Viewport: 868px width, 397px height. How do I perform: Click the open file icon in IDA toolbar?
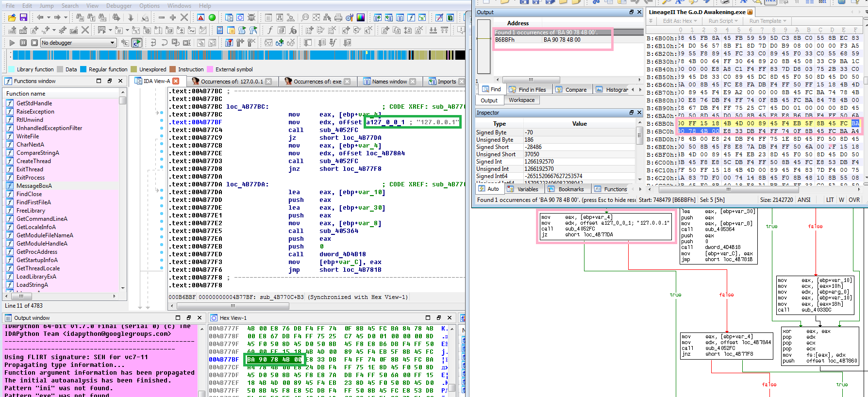click(x=12, y=17)
